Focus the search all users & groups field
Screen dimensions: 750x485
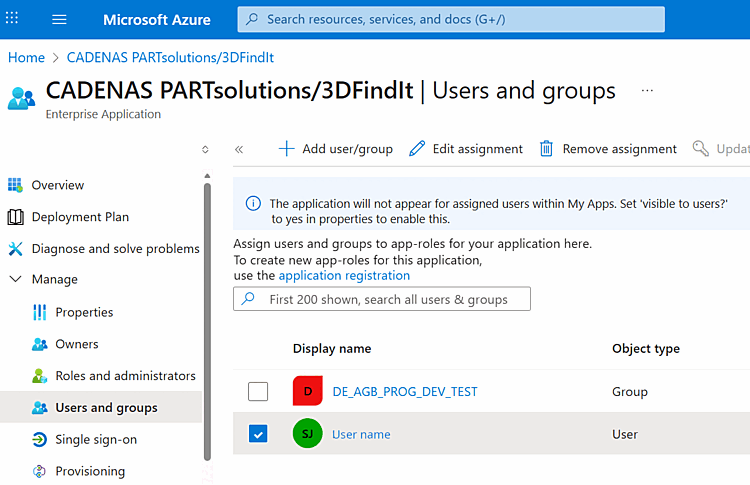(x=382, y=299)
